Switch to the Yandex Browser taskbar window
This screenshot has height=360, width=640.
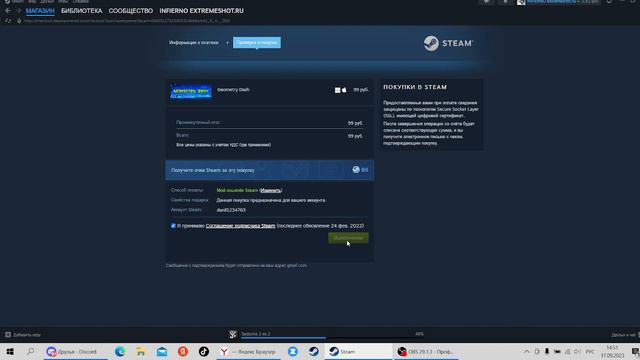(x=249, y=351)
